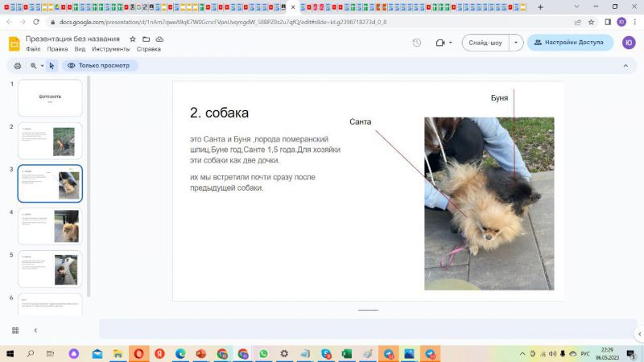Open the Инструменты menu

coord(110,49)
